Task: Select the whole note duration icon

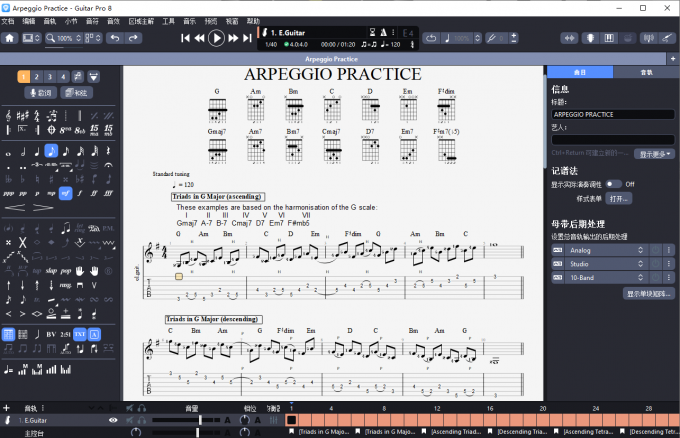Action: (8, 151)
